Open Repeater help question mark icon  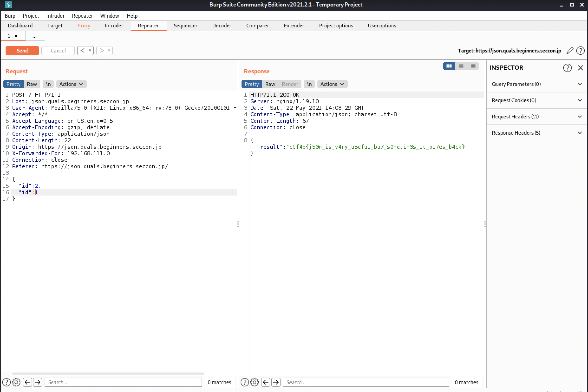(581, 51)
